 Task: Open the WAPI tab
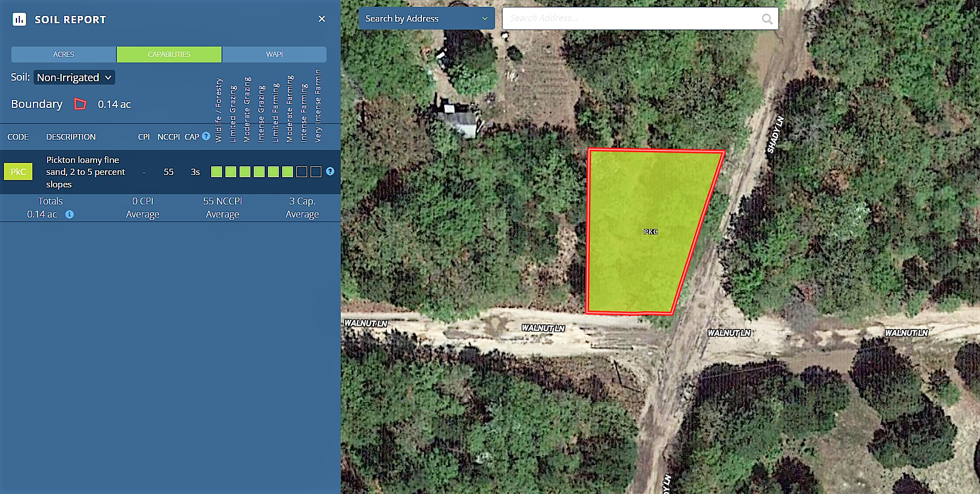(x=274, y=55)
